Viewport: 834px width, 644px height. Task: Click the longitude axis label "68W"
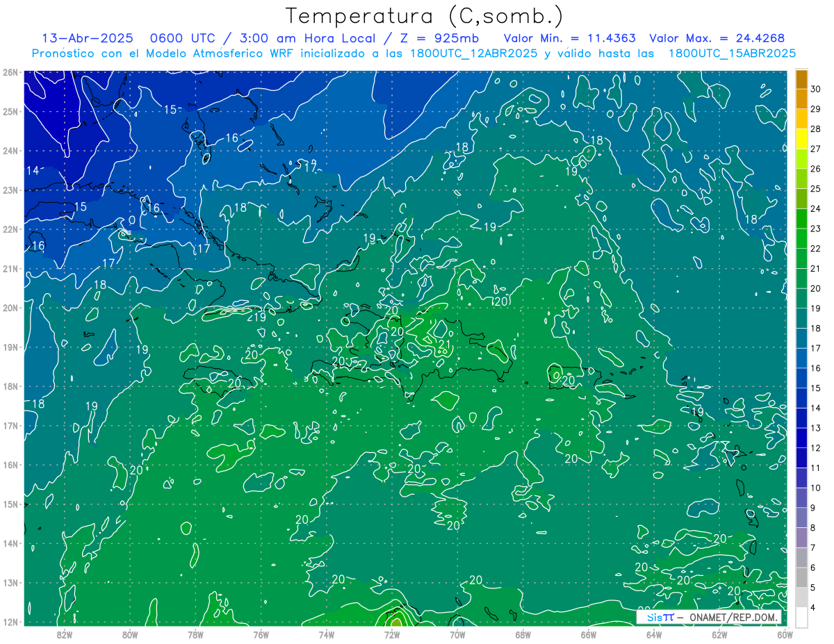tap(523, 634)
